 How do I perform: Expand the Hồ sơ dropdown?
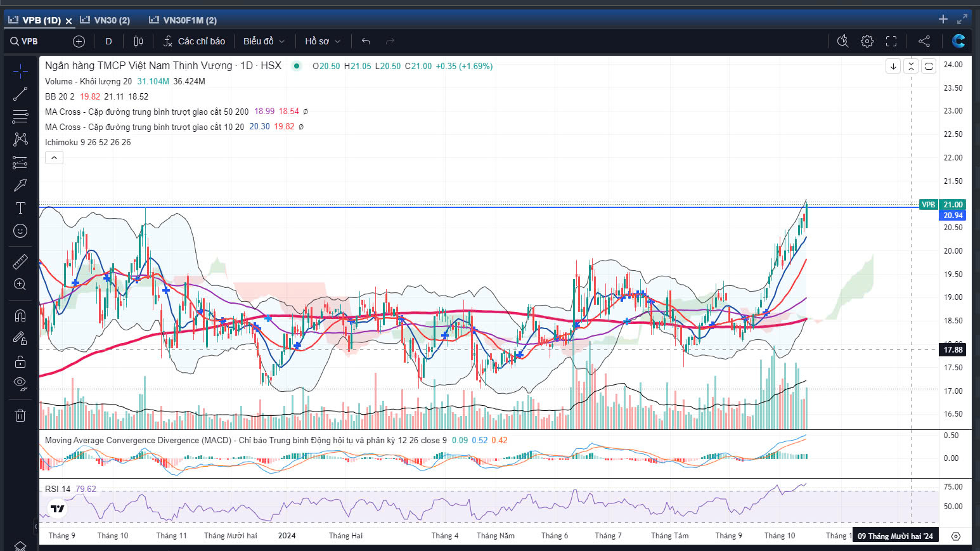click(323, 41)
